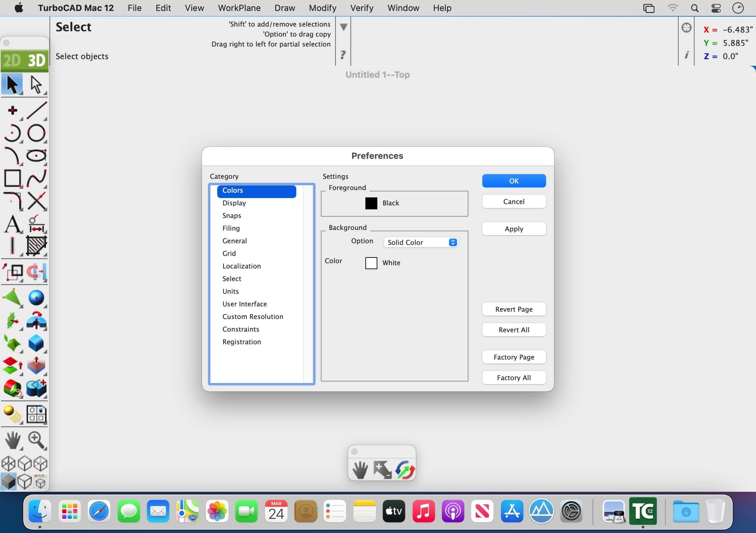Select Filing in Category list
This screenshot has width=756, height=533.
point(257,228)
